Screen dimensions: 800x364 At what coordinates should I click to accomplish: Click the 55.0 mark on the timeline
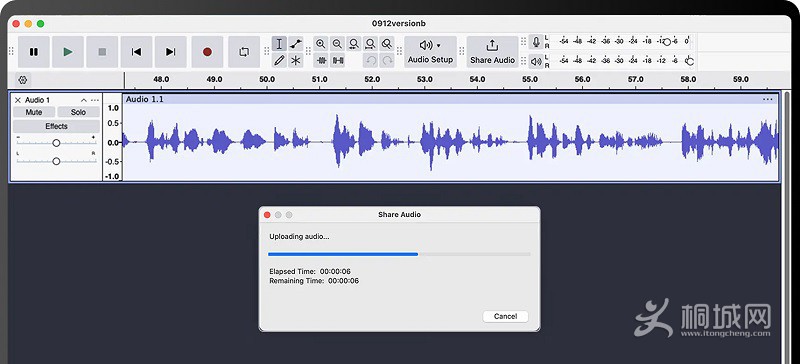click(530, 79)
